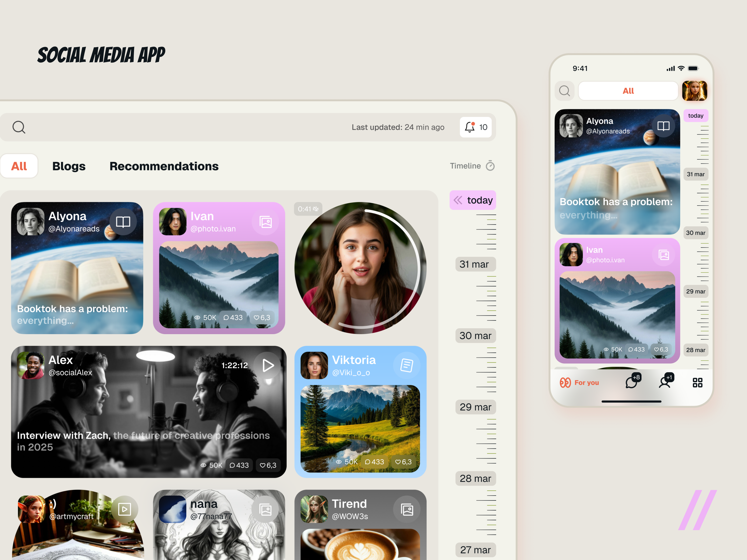Click the desktop search bar field
This screenshot has width=747, height=560.
pos(248,127)
